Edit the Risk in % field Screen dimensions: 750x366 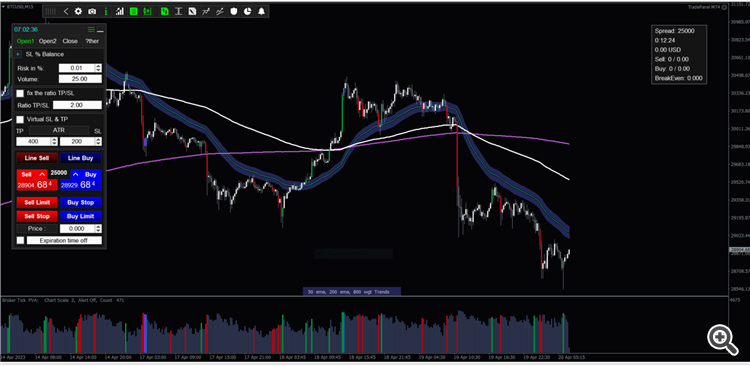(77, 68)
